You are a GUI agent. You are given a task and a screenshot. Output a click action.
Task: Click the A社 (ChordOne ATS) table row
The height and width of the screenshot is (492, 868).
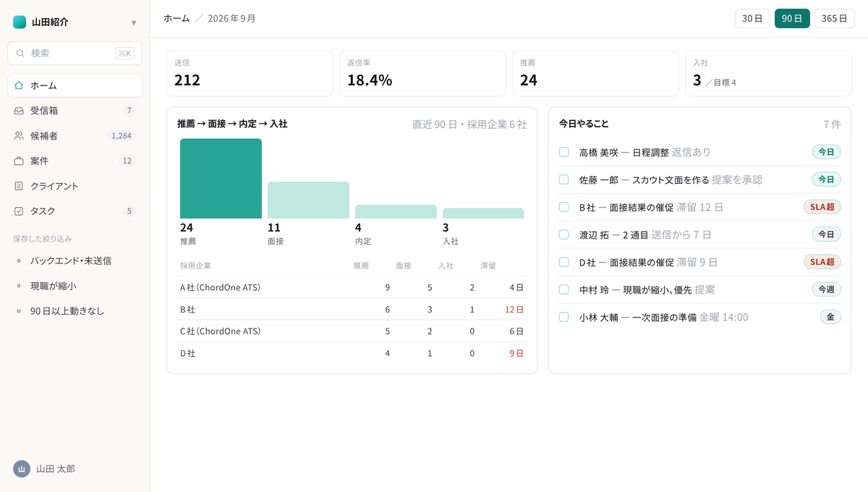[x=352, y=287]
